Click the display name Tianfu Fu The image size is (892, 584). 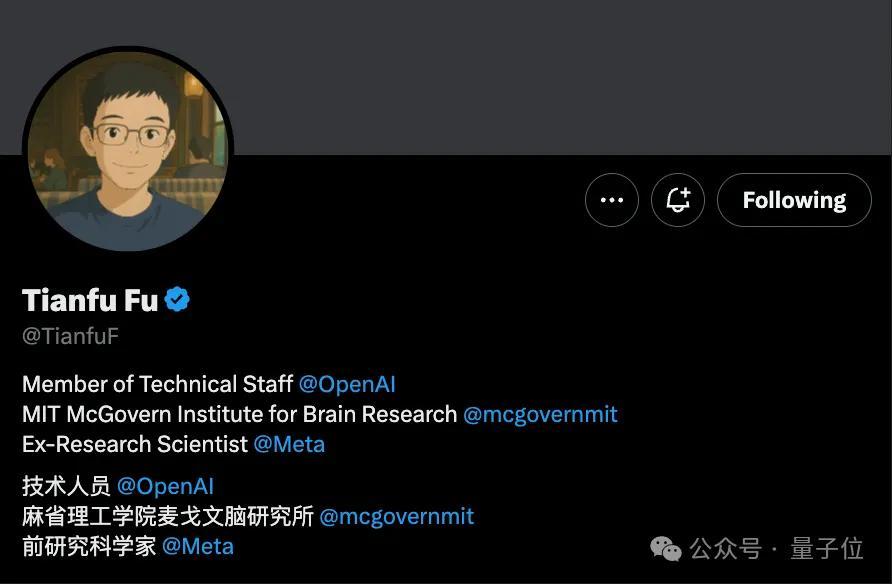[x=90, y=300]
